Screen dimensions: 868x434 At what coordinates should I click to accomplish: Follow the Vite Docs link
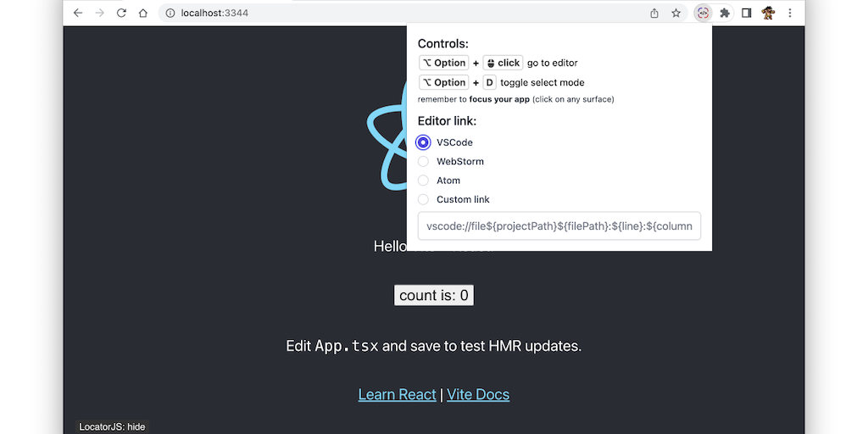pyautogui.click(x=478, y=394)
